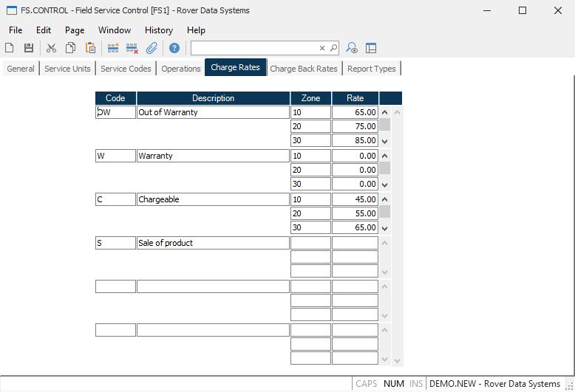Viewport: 575px width, 392px height.
Task: Switch to the Charge Back Rates tab
Action: coord(303,69)
